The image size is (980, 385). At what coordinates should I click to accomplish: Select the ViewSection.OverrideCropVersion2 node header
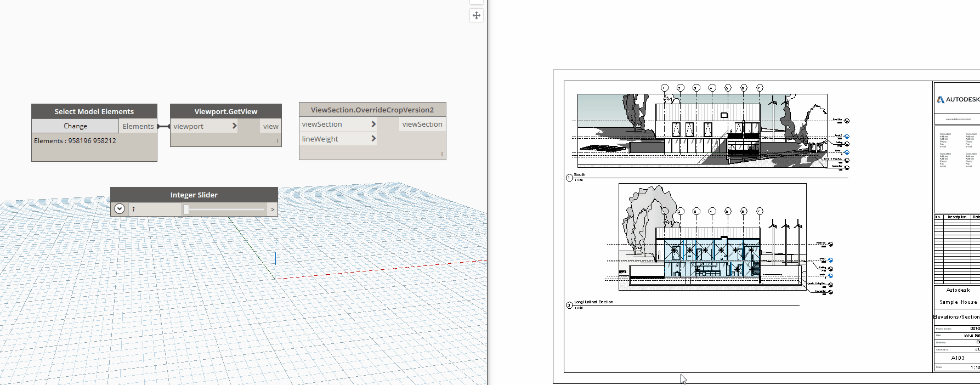[x=372, y=110]
